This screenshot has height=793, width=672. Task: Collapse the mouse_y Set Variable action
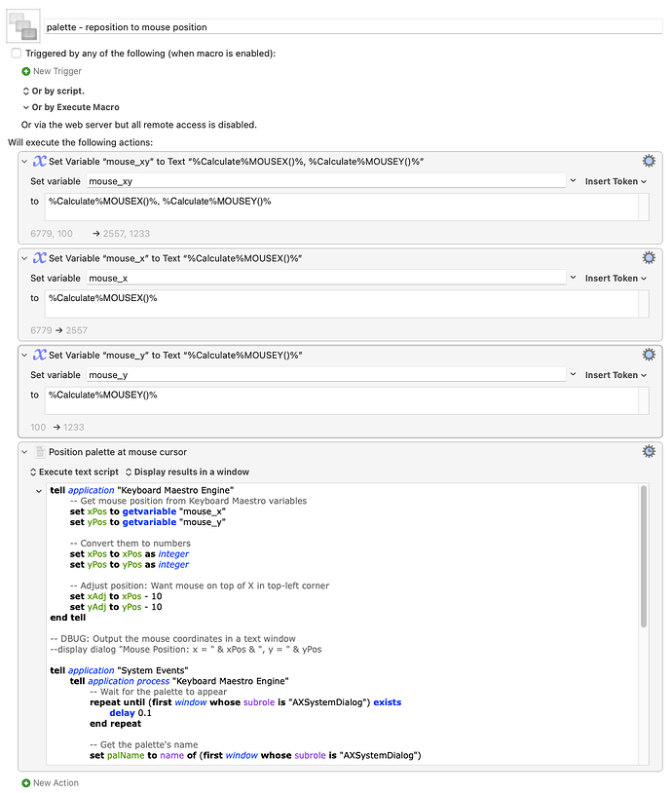(x=24, y=356)
